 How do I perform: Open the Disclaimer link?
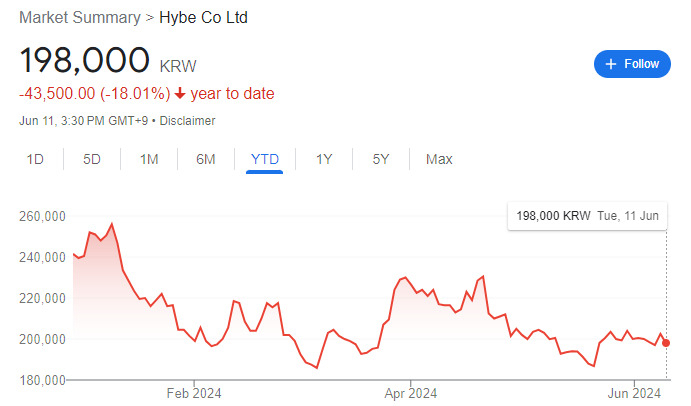tap(187, 121)
